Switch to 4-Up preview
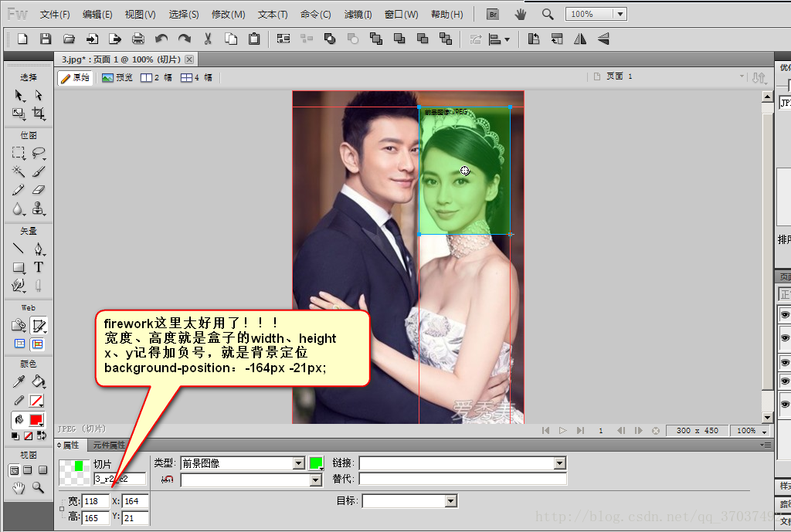Viewport: 791px width, 532px height. (x=197, y=78)
